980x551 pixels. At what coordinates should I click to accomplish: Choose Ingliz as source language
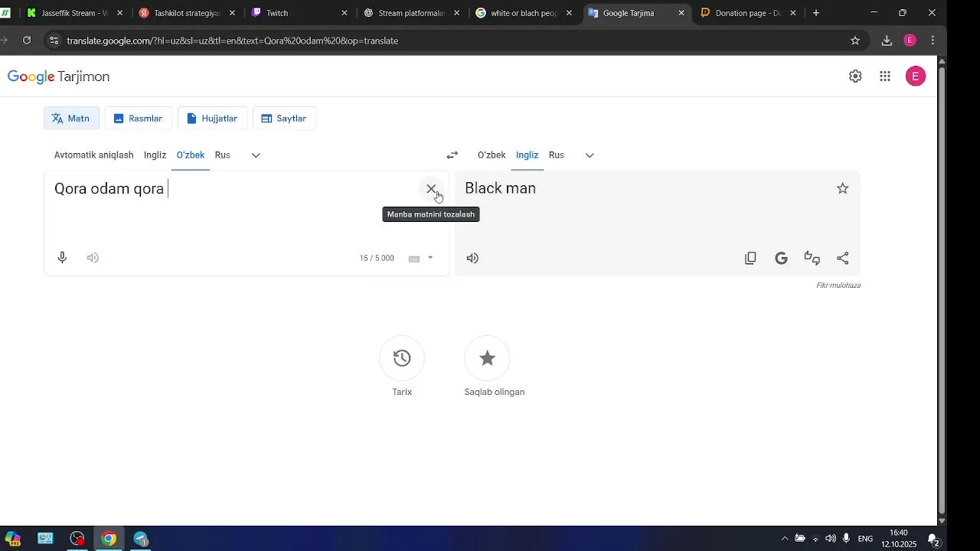155,155
